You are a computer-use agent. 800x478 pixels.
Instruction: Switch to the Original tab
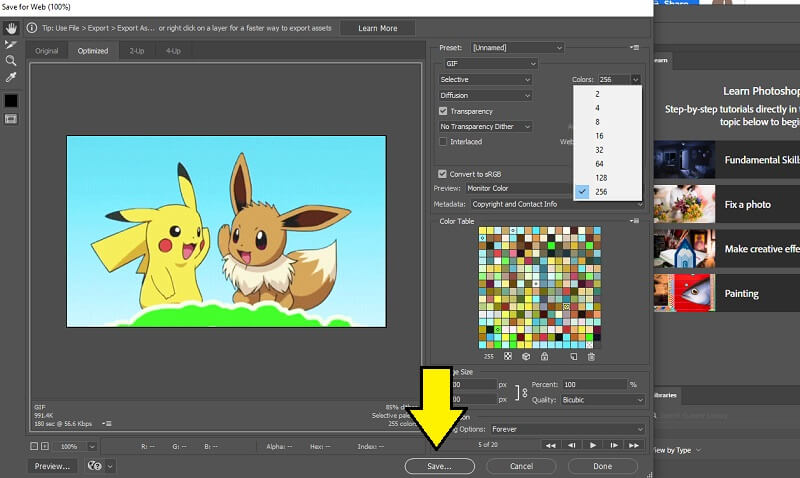(x=46, y=51)
